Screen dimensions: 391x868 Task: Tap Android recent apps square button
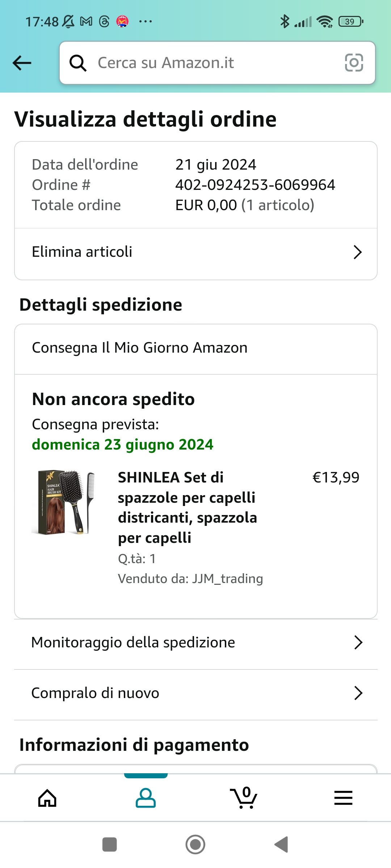110,844
